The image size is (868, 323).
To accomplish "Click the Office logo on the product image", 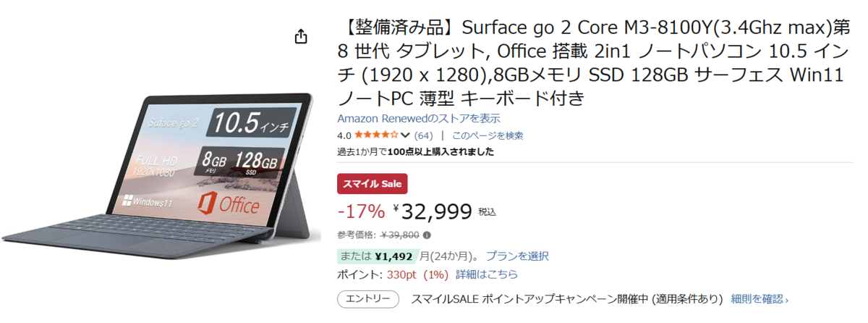I will pos(227,205).
